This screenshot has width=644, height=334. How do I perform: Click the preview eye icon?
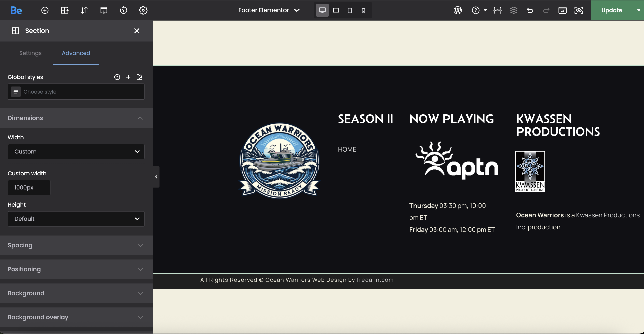579,10
